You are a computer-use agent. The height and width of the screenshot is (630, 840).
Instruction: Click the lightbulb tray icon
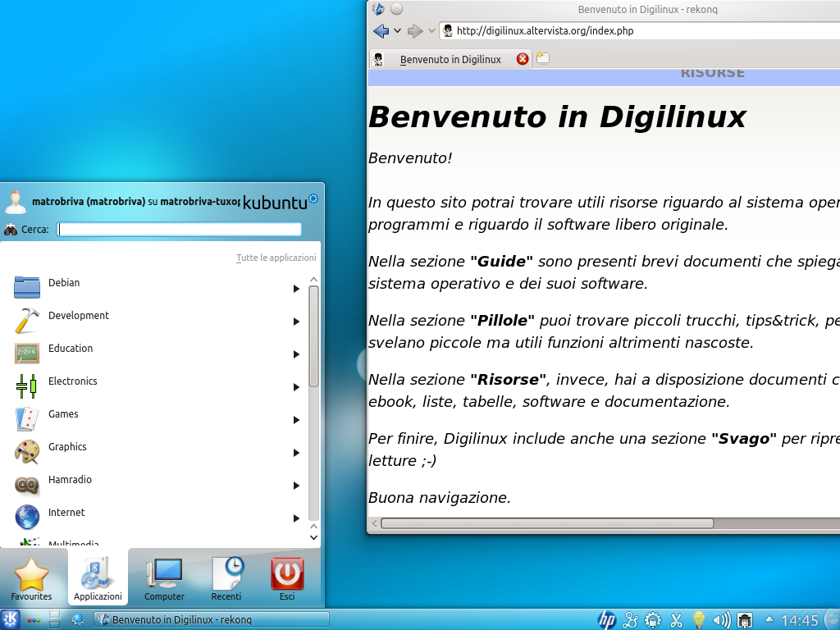coord(699,620)
